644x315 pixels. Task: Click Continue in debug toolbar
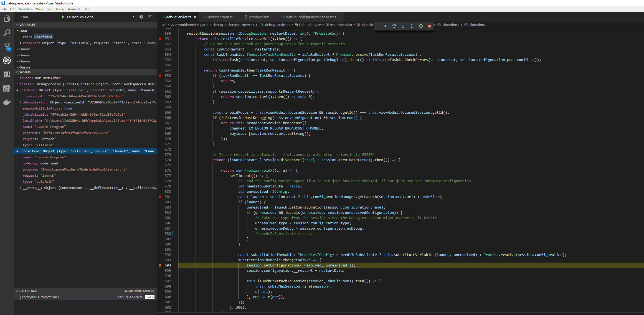point(385,26)
